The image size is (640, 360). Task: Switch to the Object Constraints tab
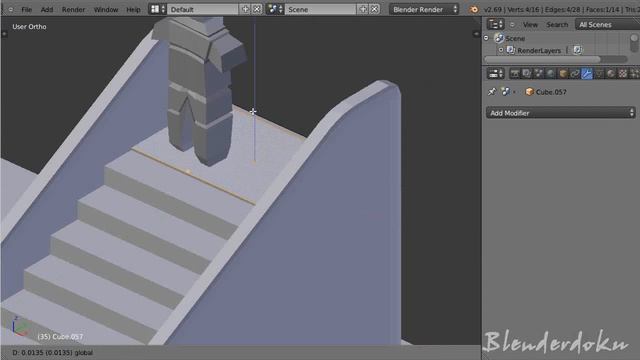pos(575,73)
